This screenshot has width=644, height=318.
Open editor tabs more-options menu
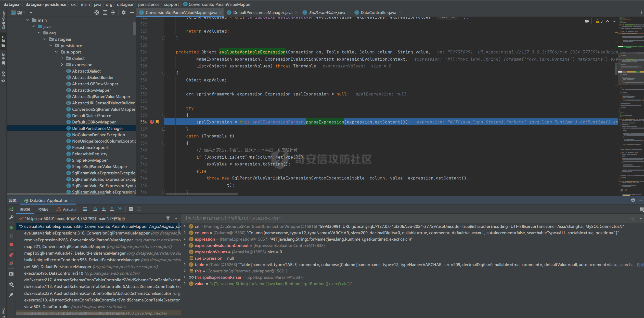coord(641,12)
